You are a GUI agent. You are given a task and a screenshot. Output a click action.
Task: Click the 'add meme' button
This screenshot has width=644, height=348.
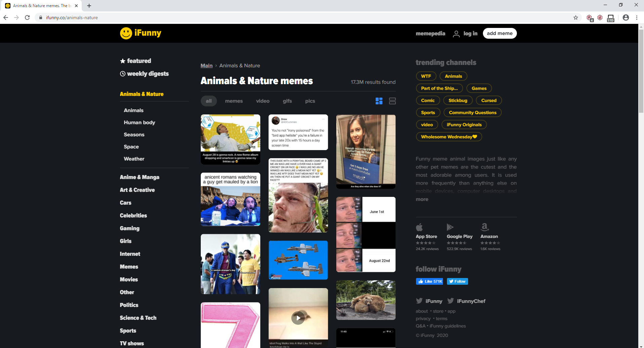pos(499,33)
